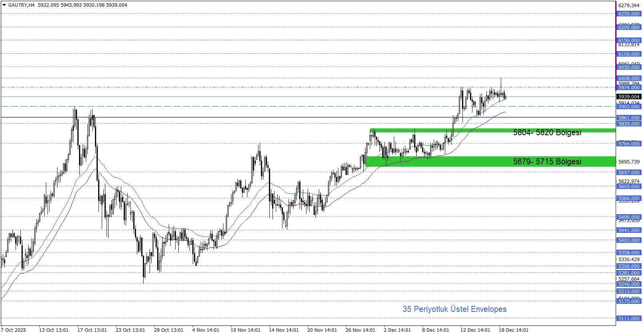
Task: Select the 5804- 5820 Bölgesi text label
Action: (547, 132)
